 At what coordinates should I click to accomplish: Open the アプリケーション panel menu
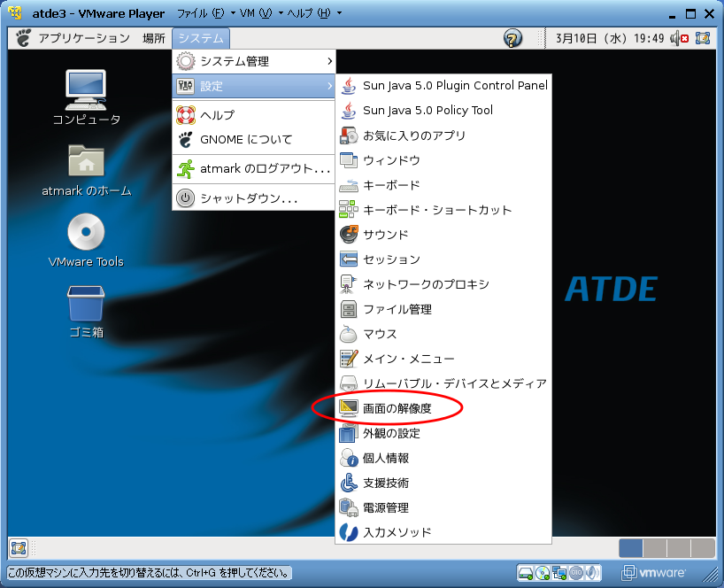[x=84, y=38]
